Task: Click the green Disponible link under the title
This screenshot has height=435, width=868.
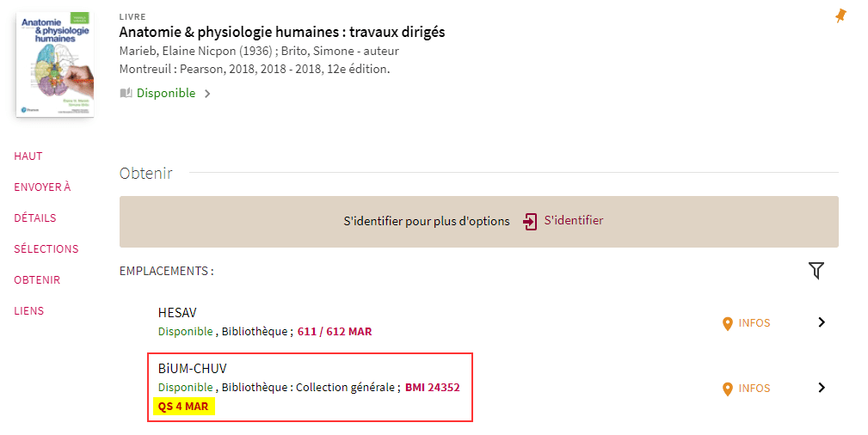Action: (x=166, y=93)
